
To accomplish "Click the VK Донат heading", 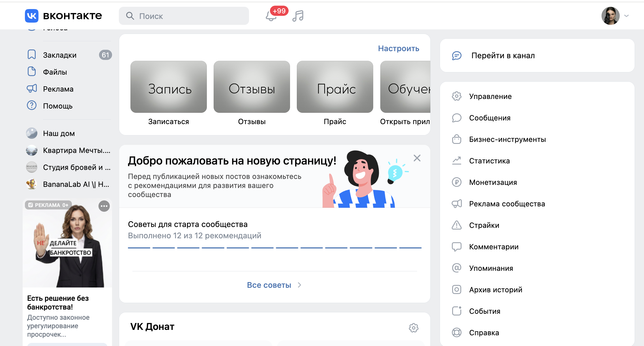I will tap(152, 326).
